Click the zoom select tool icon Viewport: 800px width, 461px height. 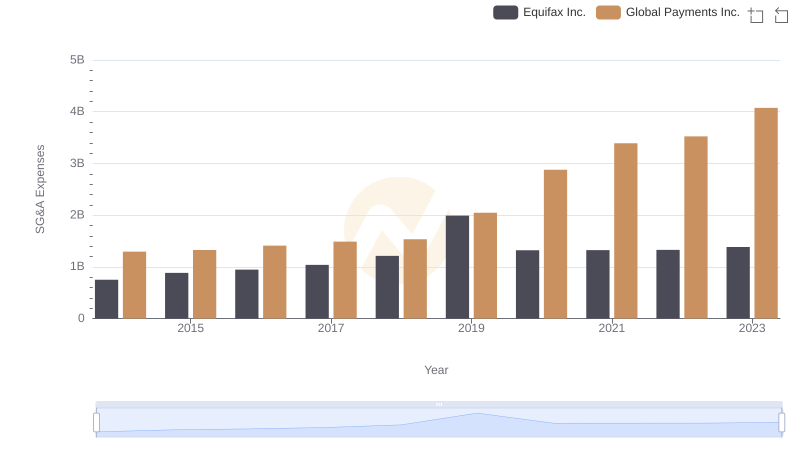click(x=756, y=15)
